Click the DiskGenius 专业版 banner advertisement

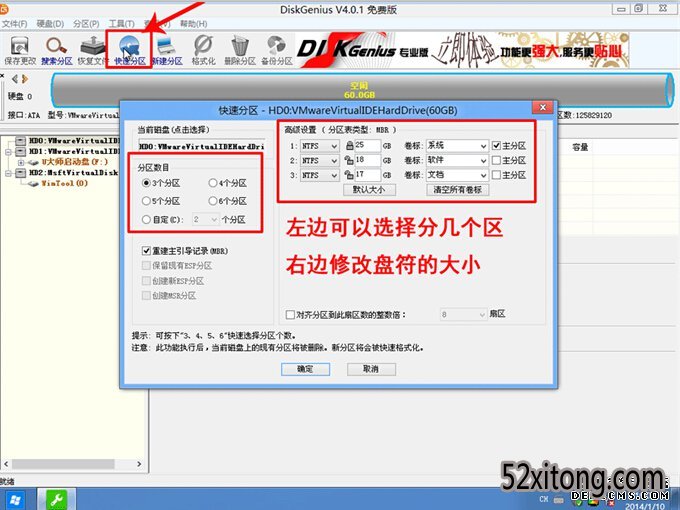click(x=461, y=50)
